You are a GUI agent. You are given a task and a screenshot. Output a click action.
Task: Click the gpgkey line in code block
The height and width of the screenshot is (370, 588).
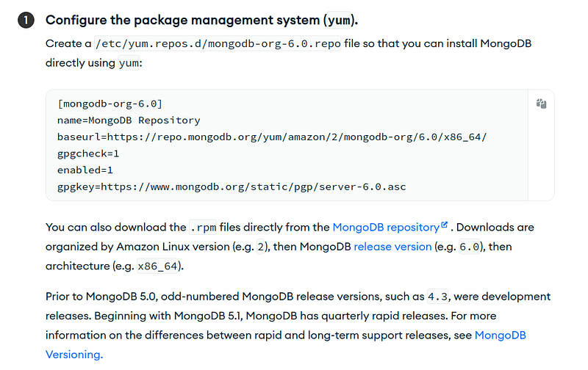tap(232, 187)
